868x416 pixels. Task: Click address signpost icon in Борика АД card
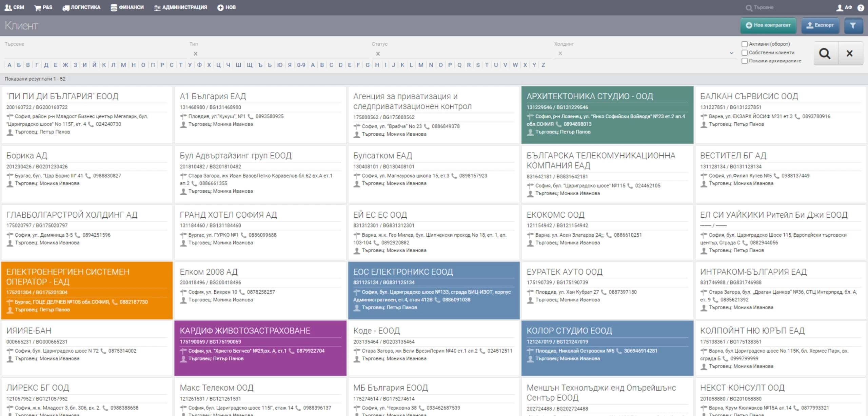coord(10,176)
